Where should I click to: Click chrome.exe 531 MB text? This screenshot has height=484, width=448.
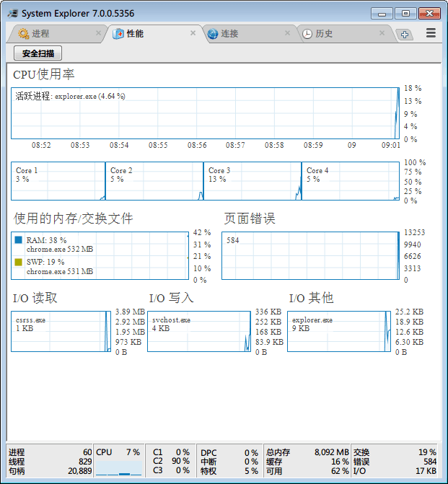pyautogui.click(x=60, y=271)
